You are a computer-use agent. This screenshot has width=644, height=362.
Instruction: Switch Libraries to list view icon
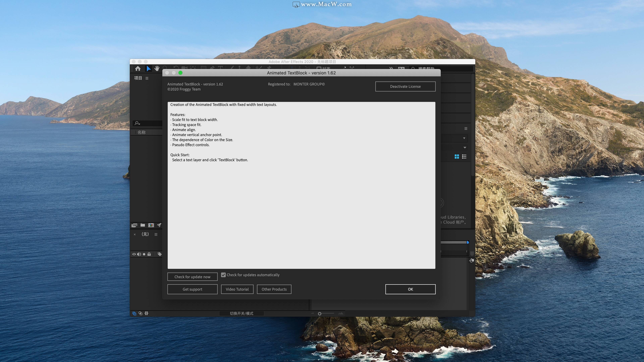pos(464,157)
